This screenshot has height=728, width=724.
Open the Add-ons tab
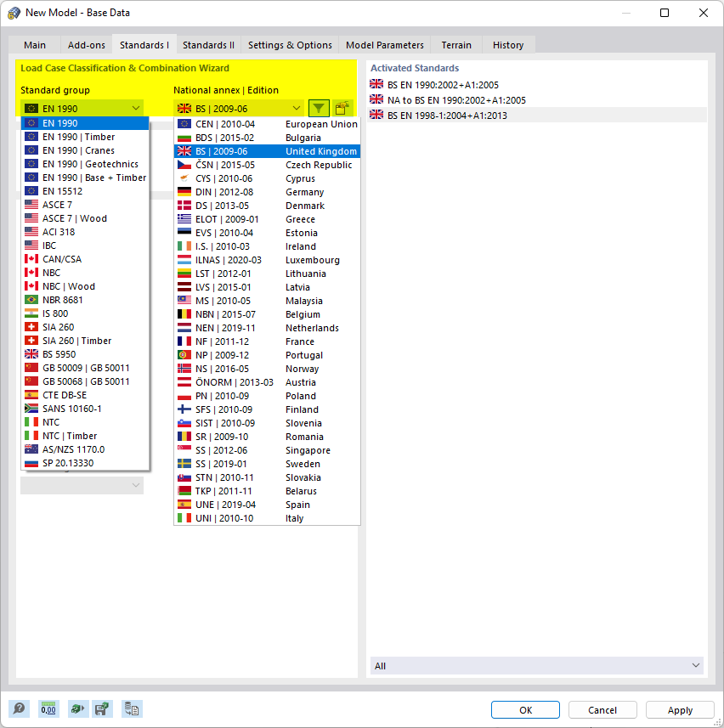coord(87,45)
